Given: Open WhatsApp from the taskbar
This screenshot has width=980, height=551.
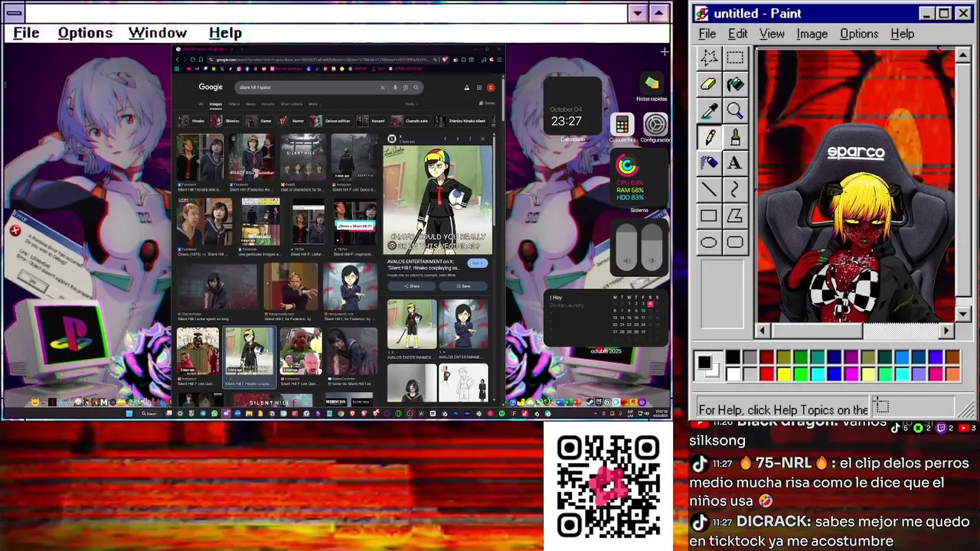Looking at the screenshot, I should (214, 414).
